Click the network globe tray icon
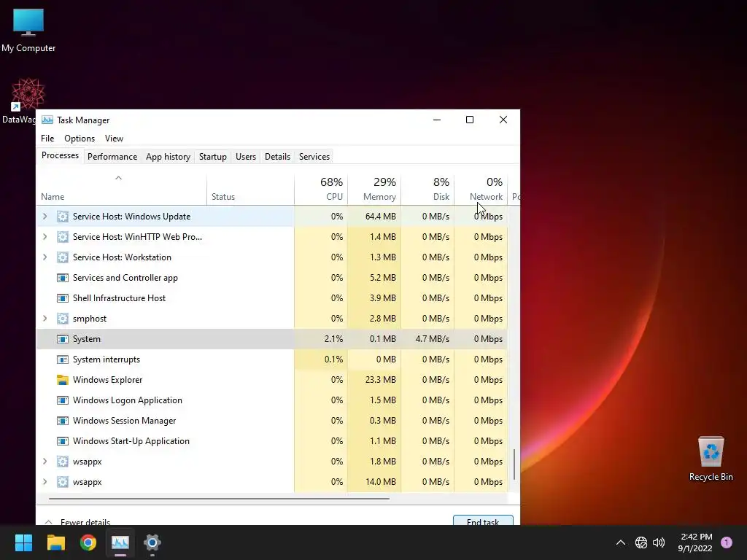This screenshot has width=747, height=560. 640,542
